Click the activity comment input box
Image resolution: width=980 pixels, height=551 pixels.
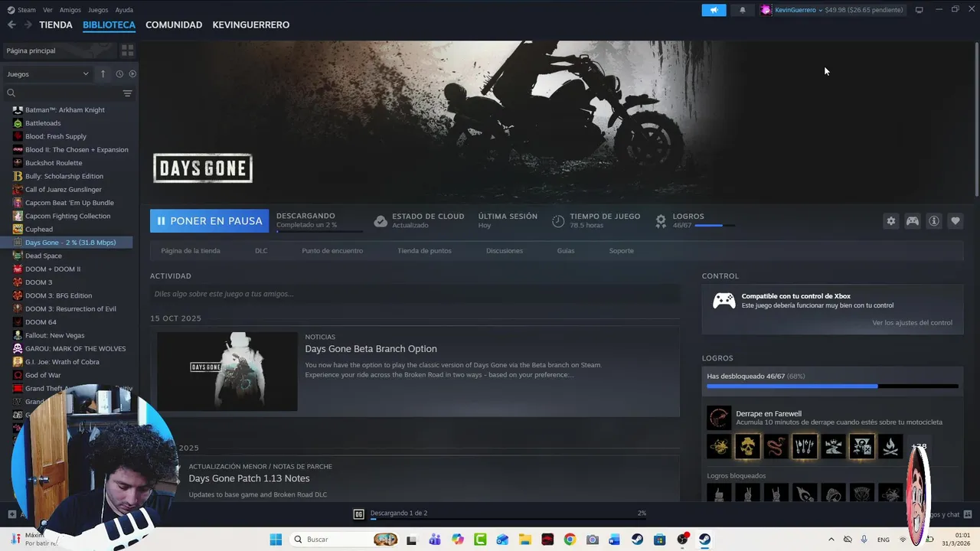(x=415, y=294)
